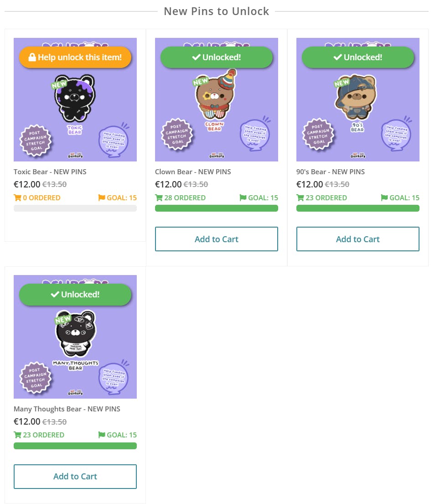This screenshot has height=504, width=435.
Task: Click the Unlocked! badge on Clown Bear
Action: point(217,57)
